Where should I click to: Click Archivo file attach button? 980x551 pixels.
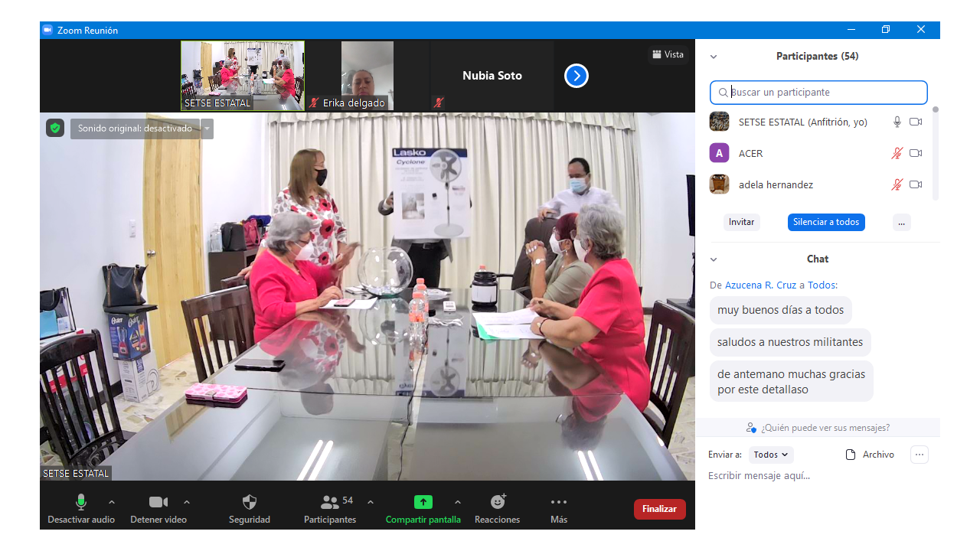click(x=870, y=455)
